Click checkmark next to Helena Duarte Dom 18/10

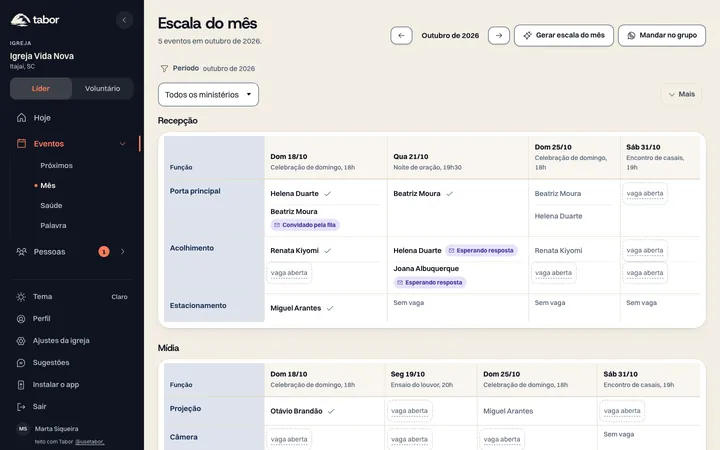pyautogui.click(x=327, y=194)
